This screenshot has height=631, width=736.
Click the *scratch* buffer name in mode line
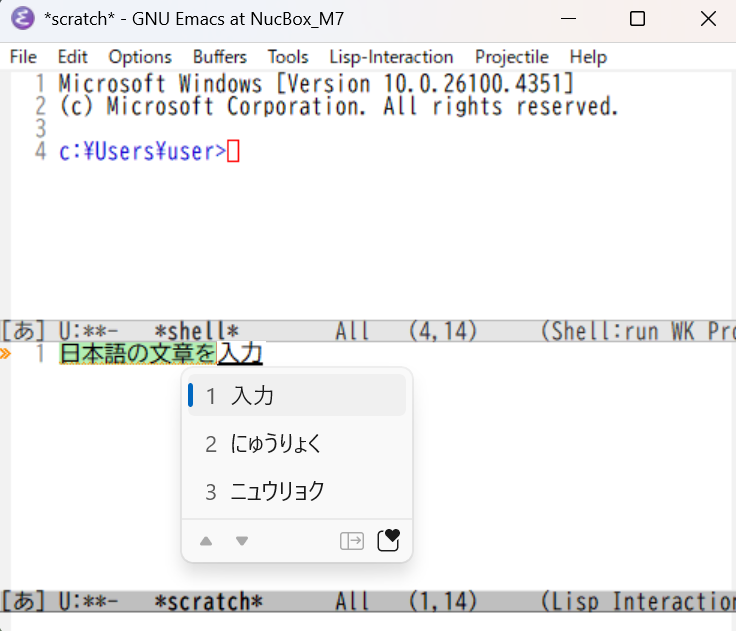coord(208,602)
